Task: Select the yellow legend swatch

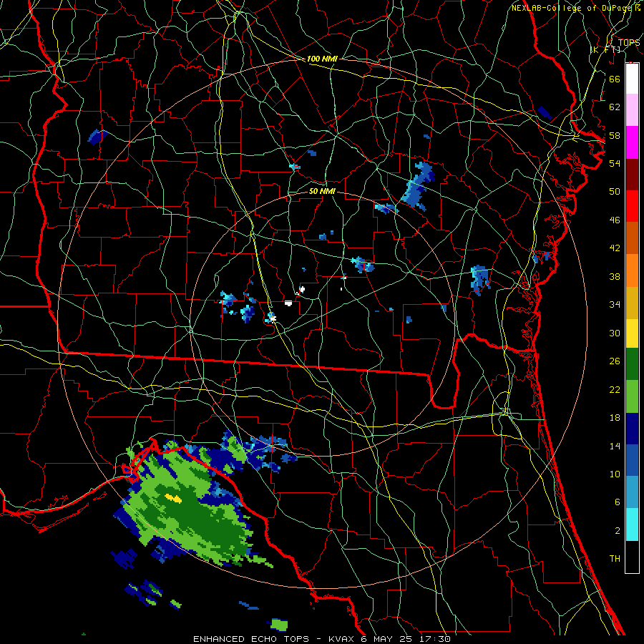Action: point(632,333)
